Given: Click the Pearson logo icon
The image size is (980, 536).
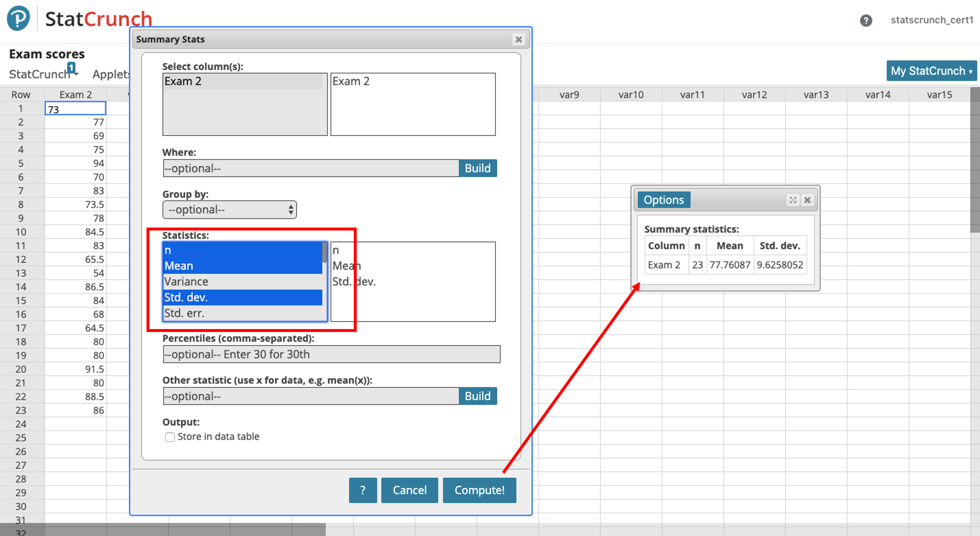Looking at the screenshot, I should click(19, 19).
